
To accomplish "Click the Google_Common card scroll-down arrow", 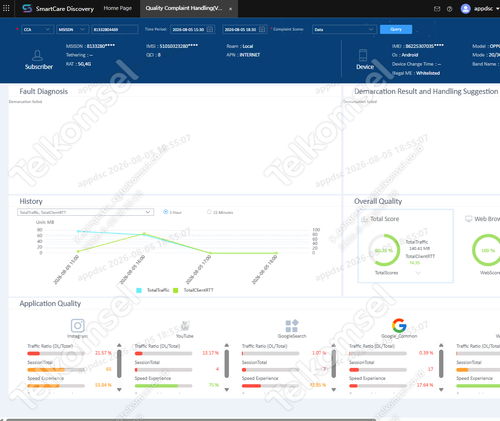I will coord(441,389).
